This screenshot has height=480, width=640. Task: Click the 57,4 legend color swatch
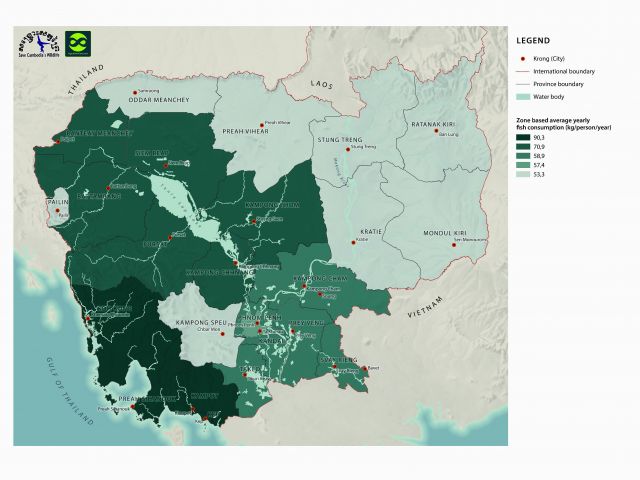point(524,165)
